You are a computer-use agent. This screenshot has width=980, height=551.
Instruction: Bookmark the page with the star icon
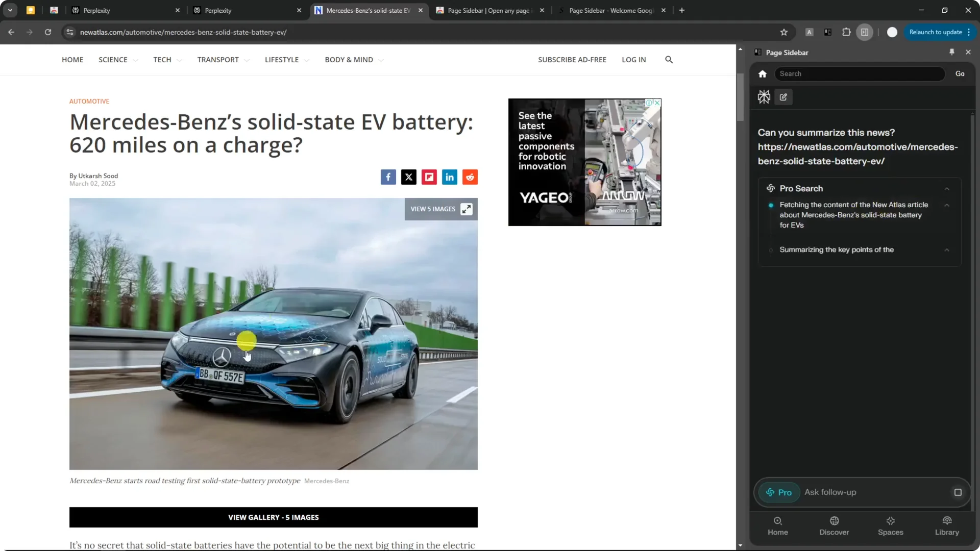785,32
